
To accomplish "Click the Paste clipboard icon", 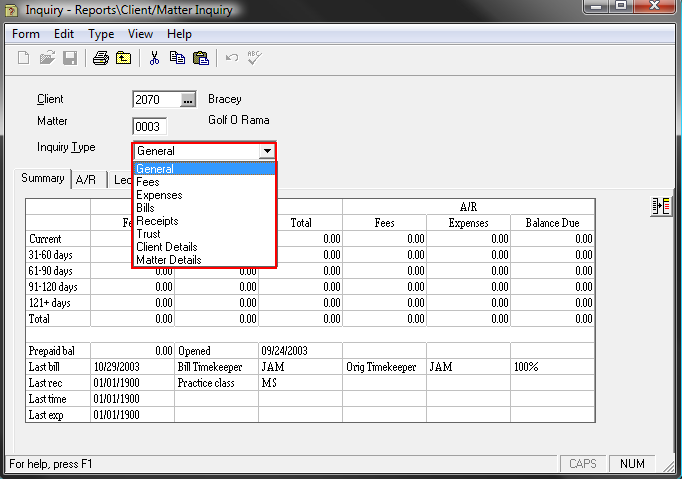I will click(x=200, y=58).
